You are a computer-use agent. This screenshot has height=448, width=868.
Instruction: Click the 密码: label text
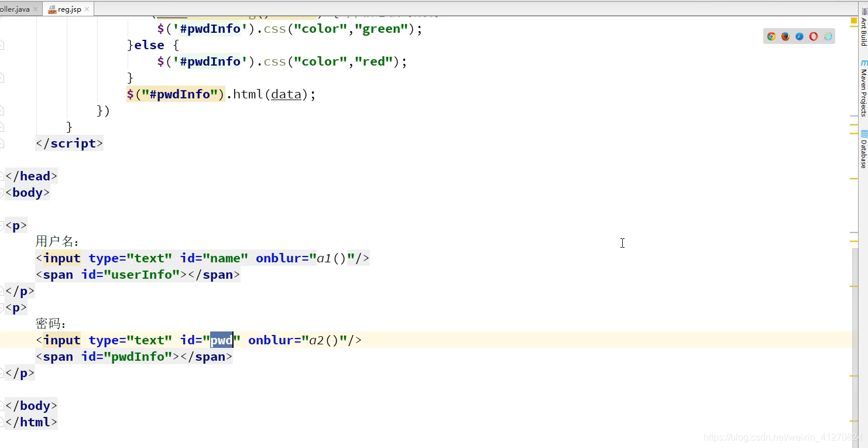51,323
